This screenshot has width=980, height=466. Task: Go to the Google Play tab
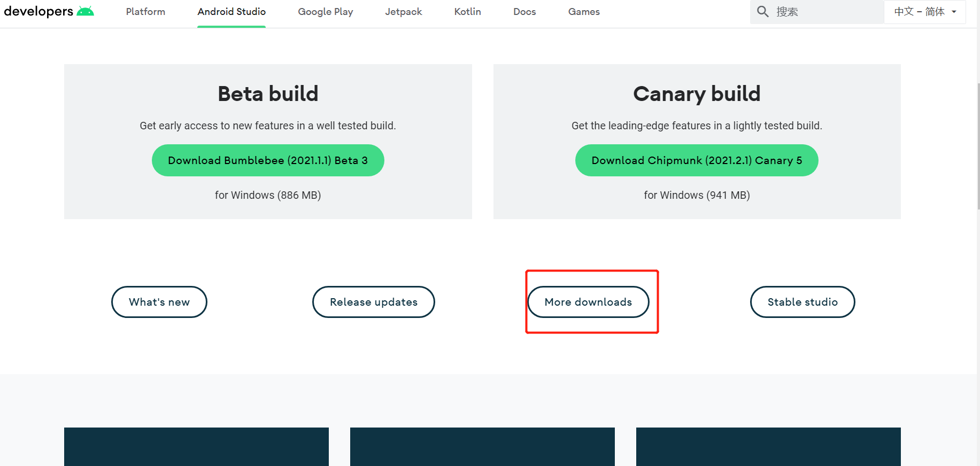(x=326, y=12)
